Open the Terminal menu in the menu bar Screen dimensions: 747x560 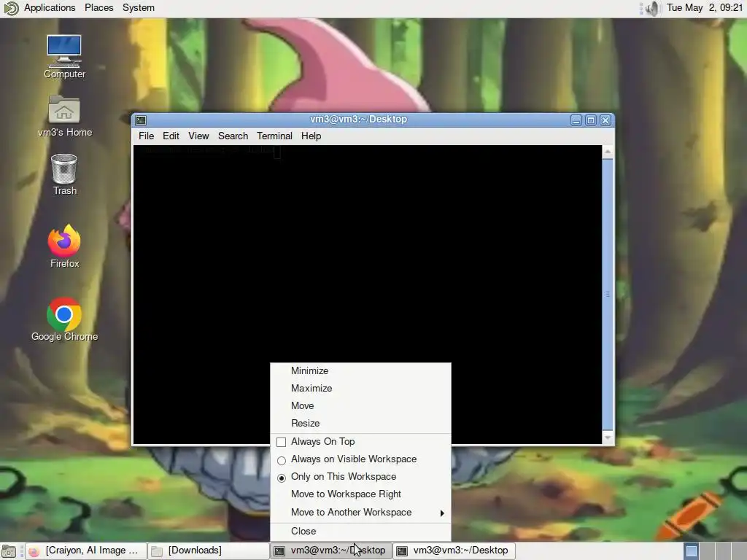point(274,136)
